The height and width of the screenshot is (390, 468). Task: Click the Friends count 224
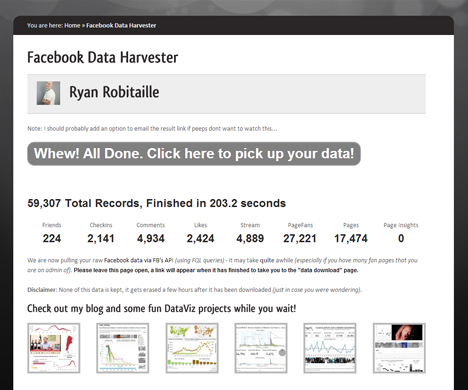coord(52,238)
